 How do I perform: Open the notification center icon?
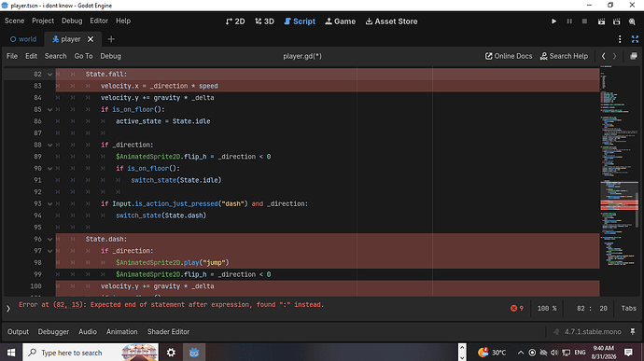628,353
